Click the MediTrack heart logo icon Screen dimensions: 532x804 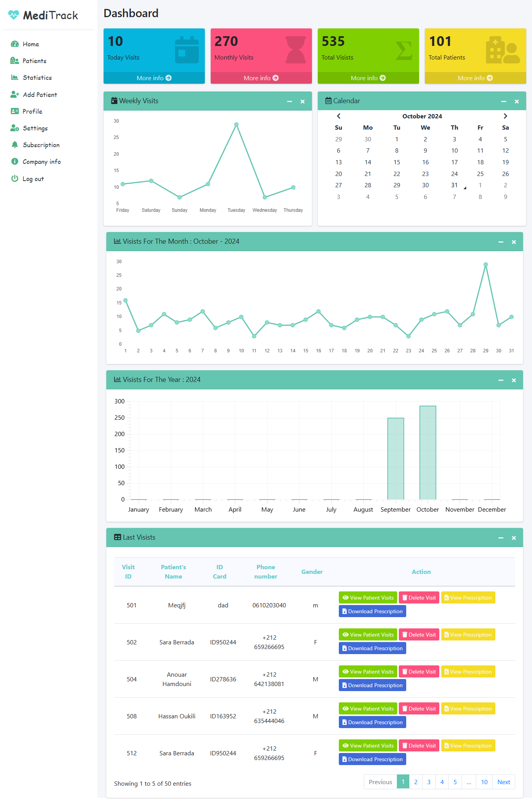coord(14,15)
